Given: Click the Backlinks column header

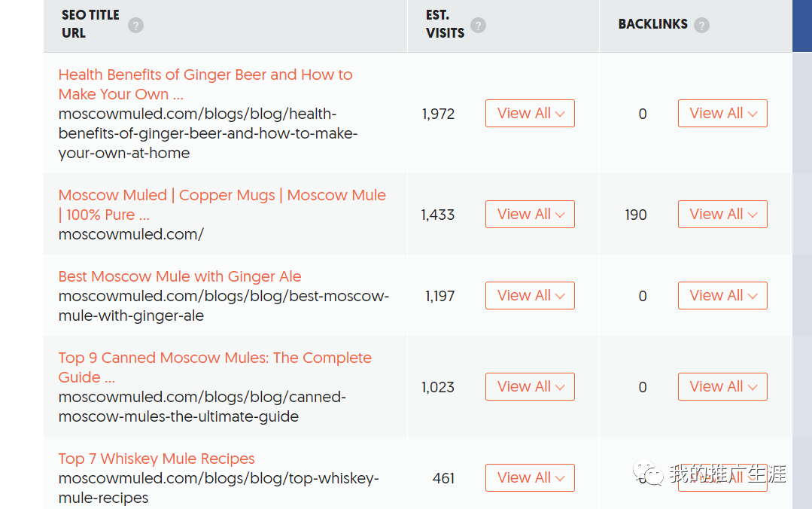Looking at the screenshot, I should pyautogui.click(x=652, y=24).
